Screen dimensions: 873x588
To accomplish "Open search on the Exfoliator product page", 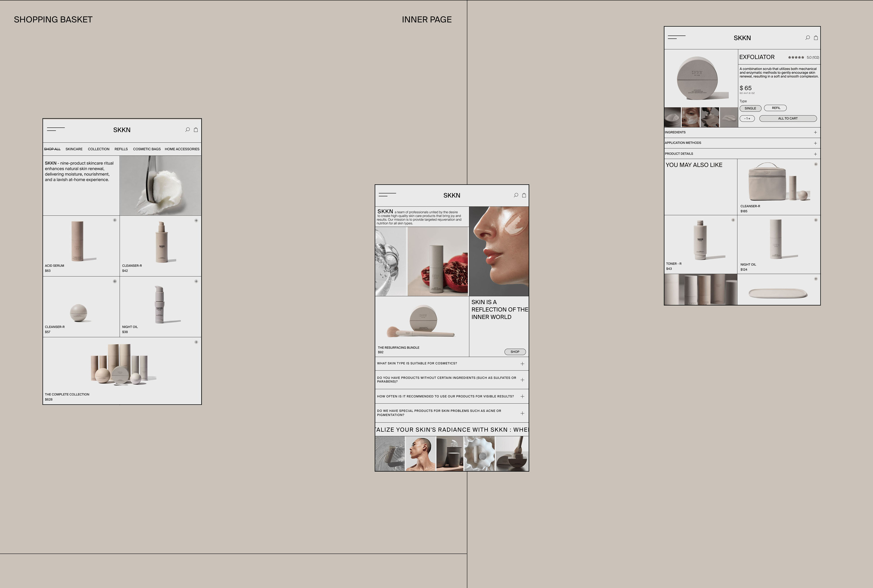I will pyautogui.click(x=807, y=38).
